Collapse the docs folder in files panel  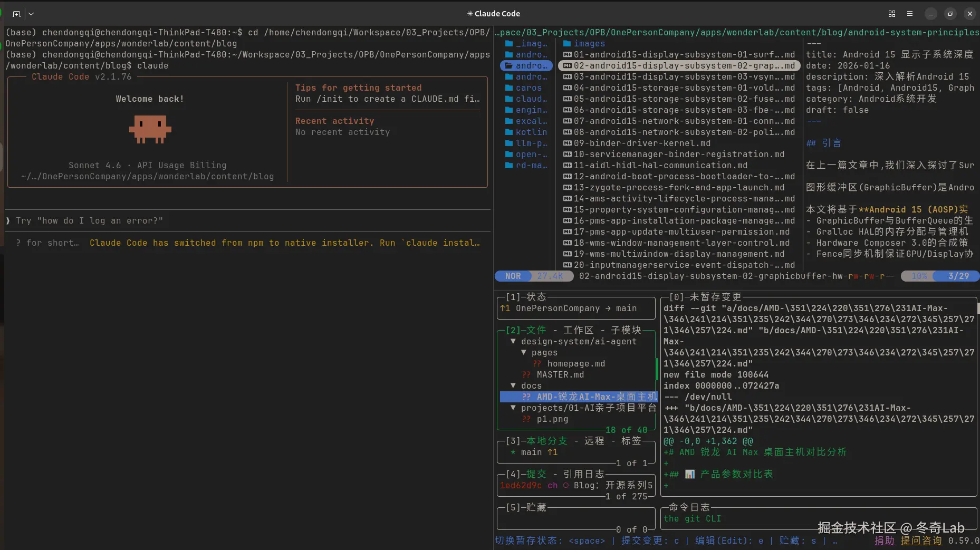(x=513, y=386)
